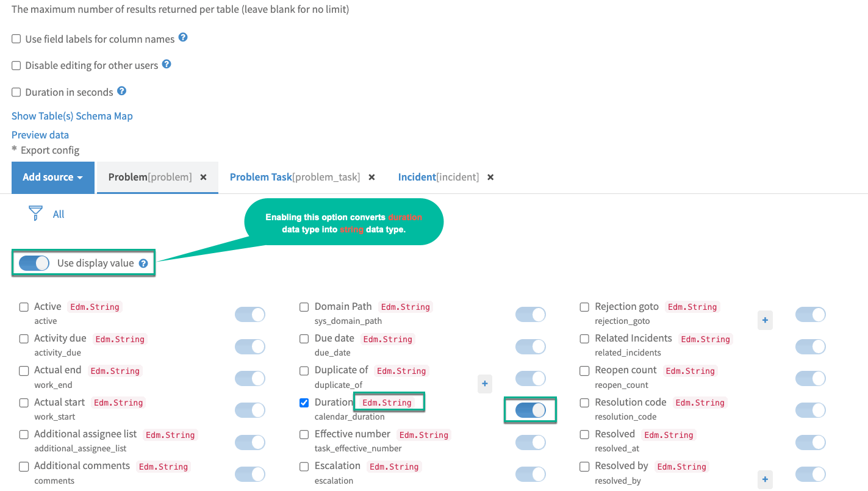Click help icon beside Duration in seconds
868x491 pixels.
coord(121,91)
